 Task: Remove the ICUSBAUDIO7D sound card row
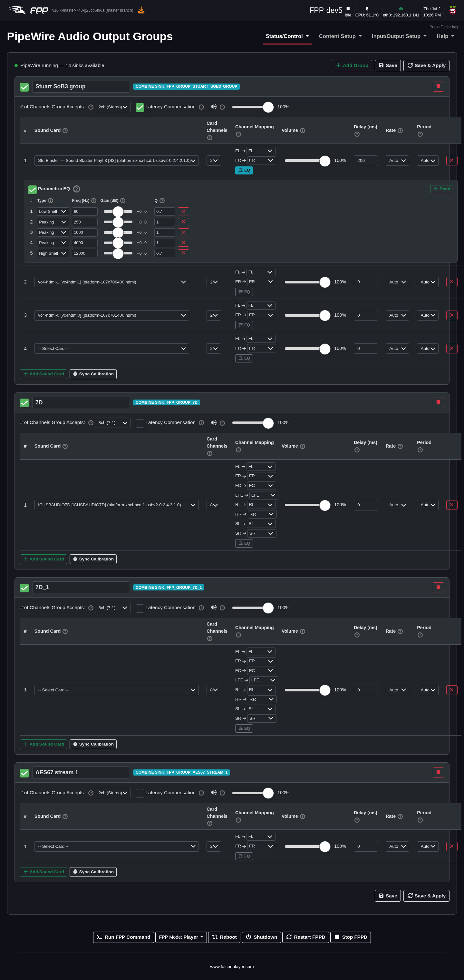[451, 505]
